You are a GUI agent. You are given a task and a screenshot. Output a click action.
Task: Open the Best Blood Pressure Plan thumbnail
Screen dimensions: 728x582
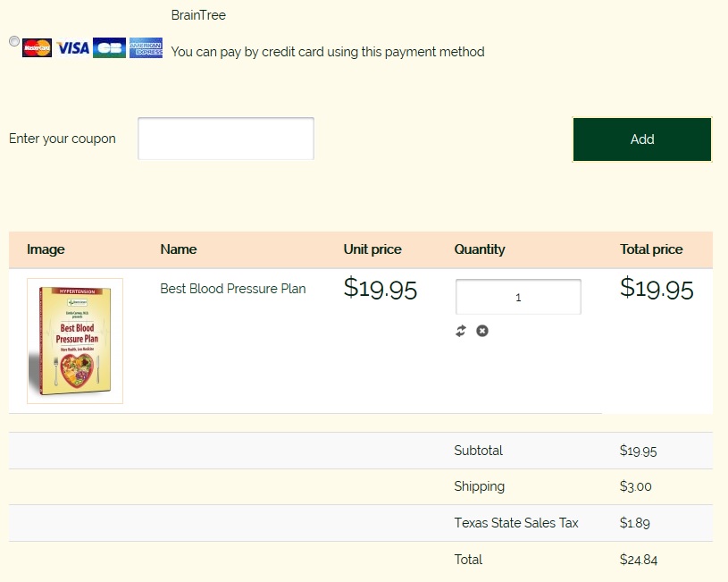(x=75, y=341)
